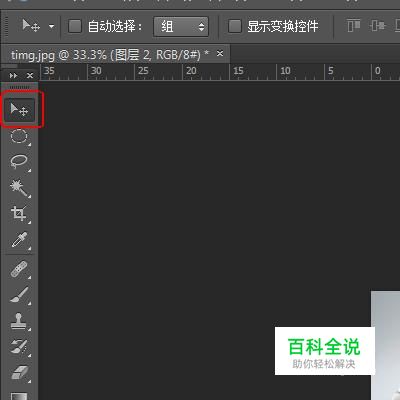400x400 pixels.
Task: Select the Gradient tool
Action: click(19, 396)
